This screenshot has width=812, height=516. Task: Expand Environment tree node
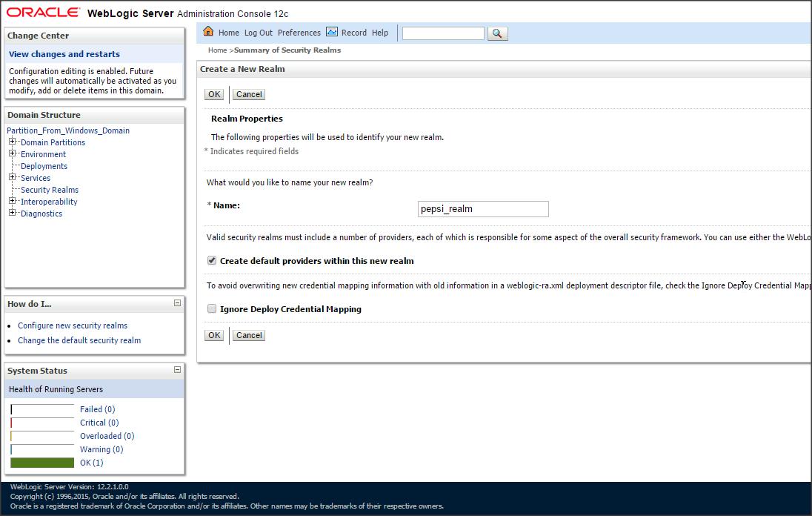click(x=13, y=153)
